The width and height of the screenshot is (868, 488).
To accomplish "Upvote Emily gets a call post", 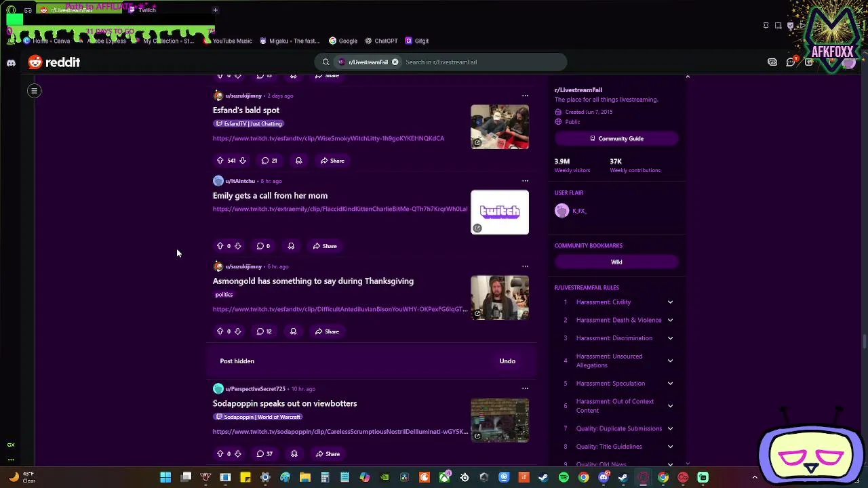I will [x=220, y=246].
